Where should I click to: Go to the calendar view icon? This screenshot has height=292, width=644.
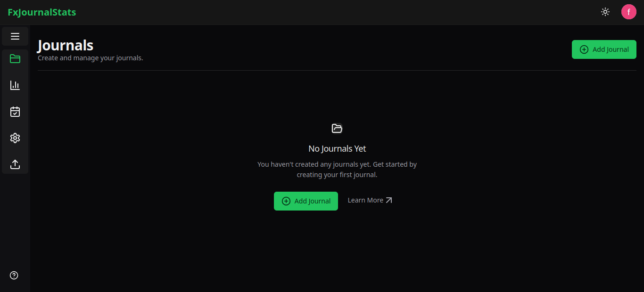pos(15,112)
